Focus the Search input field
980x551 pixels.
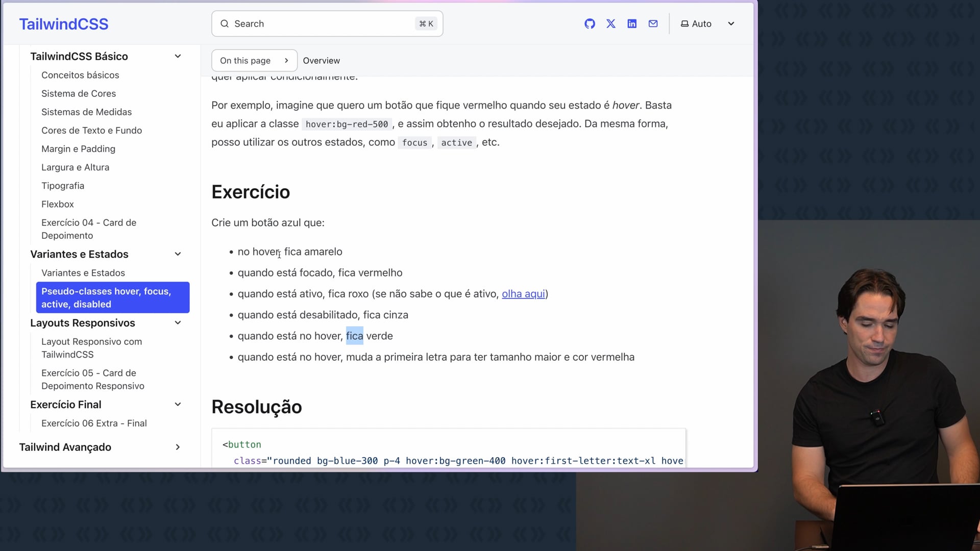pos(327,24)
